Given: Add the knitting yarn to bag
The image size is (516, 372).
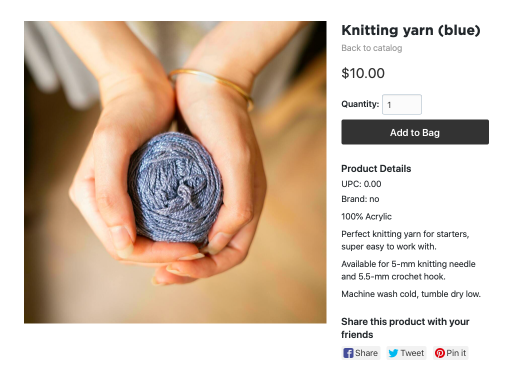Looking at the screenshot, I should pos(415,132).
